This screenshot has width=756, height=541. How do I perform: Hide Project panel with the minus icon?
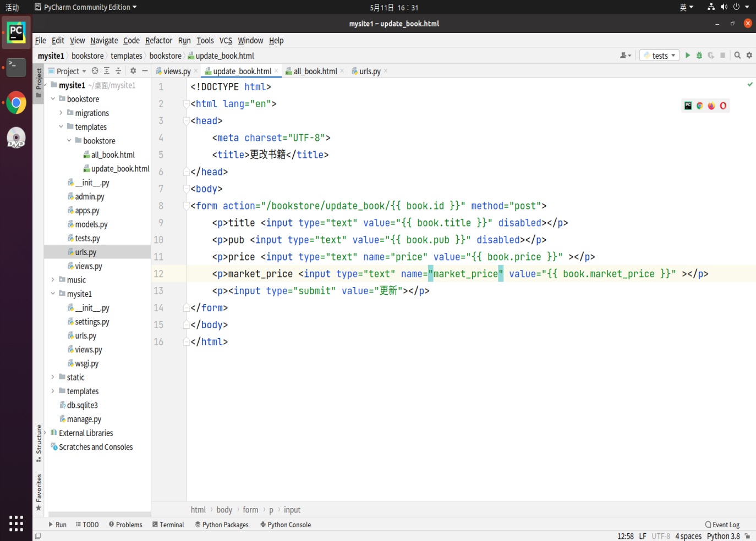145,71
